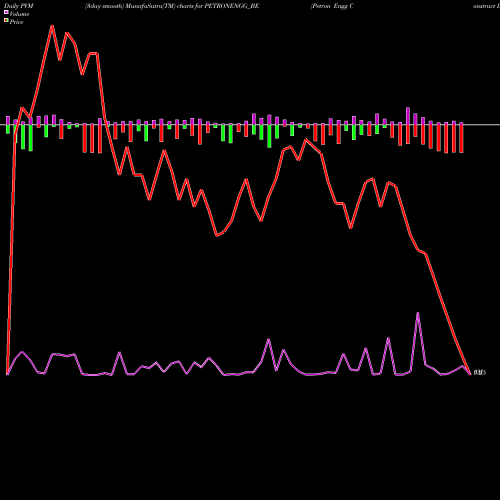Click the Volume legend color swatch
500x500 pixels.
point(6,12)
